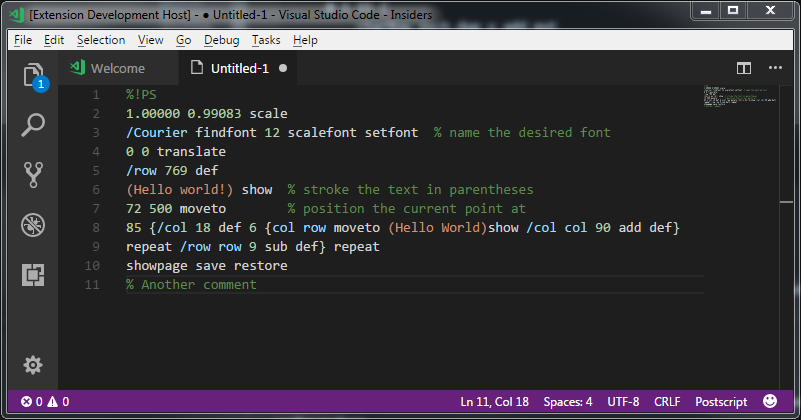The height and width of the screenshot is (420, 801).
Task: Click the word restore on line 10
Action: coord(261,266)
